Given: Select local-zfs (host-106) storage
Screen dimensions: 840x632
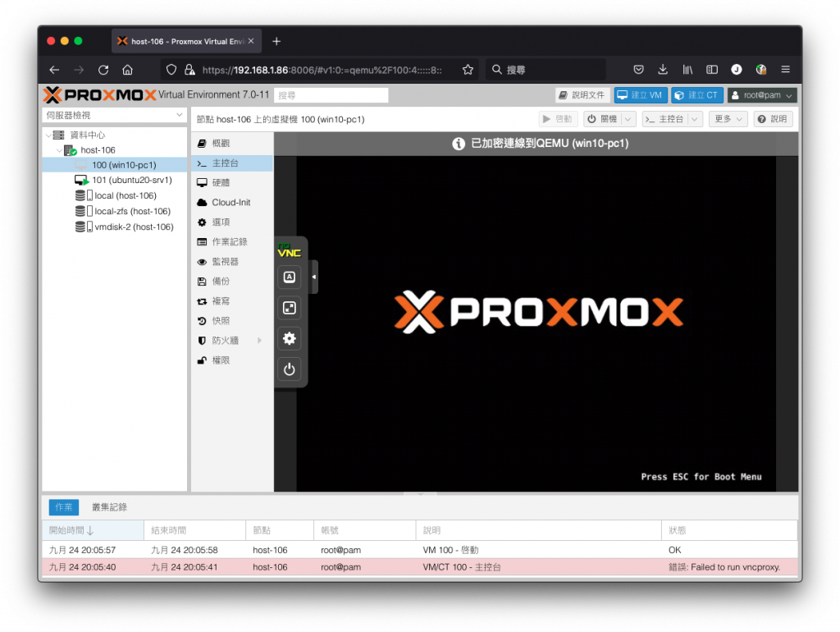Looking at the screenshot, I should [114, 211].
